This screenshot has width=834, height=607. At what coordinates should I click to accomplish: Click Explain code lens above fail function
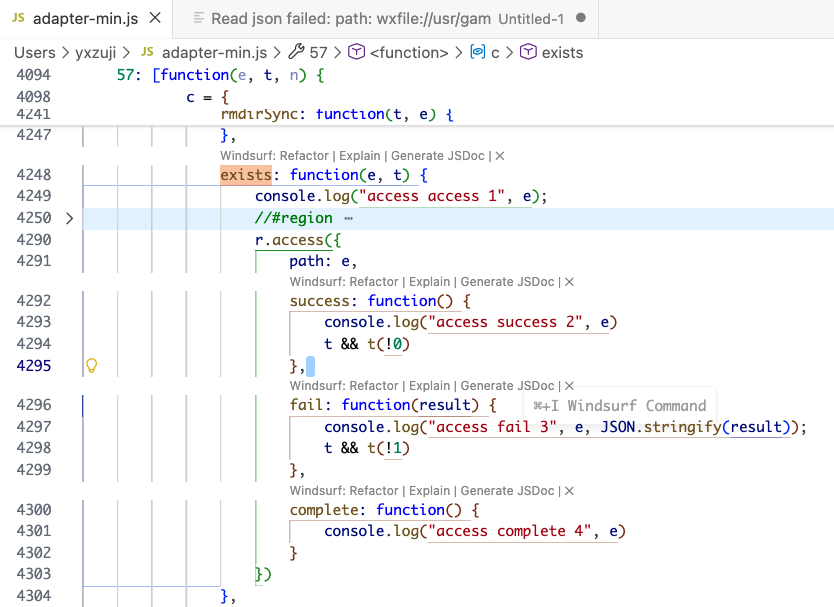429,386
